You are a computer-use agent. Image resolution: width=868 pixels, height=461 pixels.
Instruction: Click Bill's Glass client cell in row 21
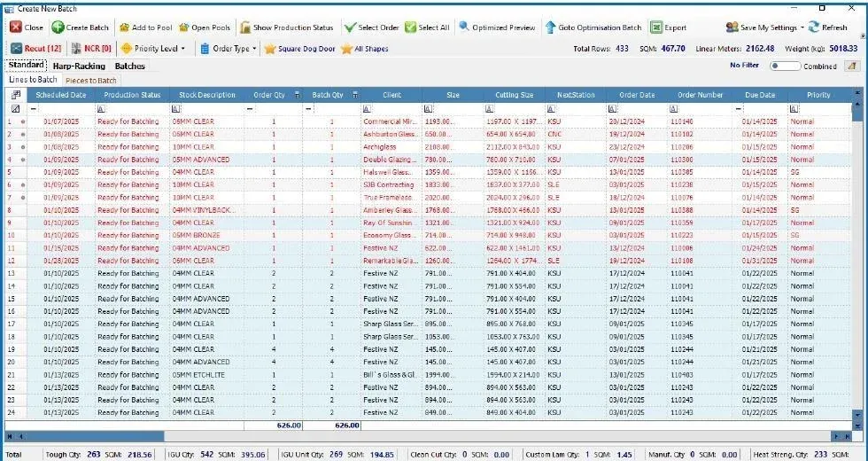coord(391,374)
